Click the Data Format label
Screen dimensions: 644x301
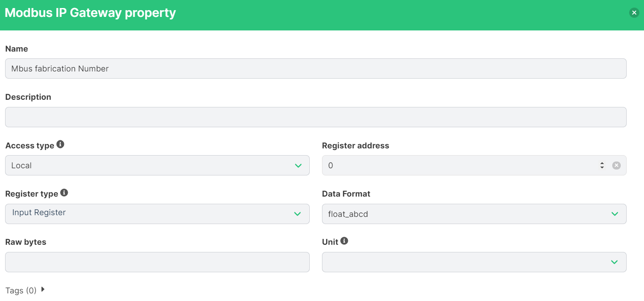[x=346, y=194]
